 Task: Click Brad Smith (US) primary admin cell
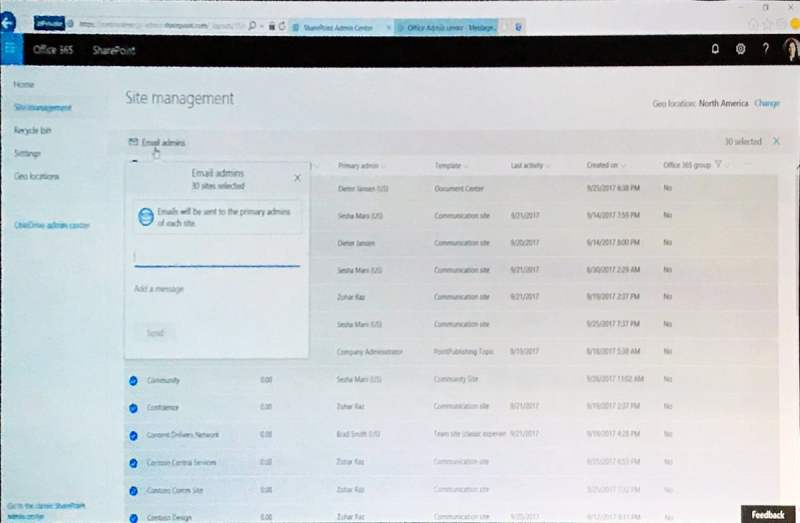pos(358,434)
